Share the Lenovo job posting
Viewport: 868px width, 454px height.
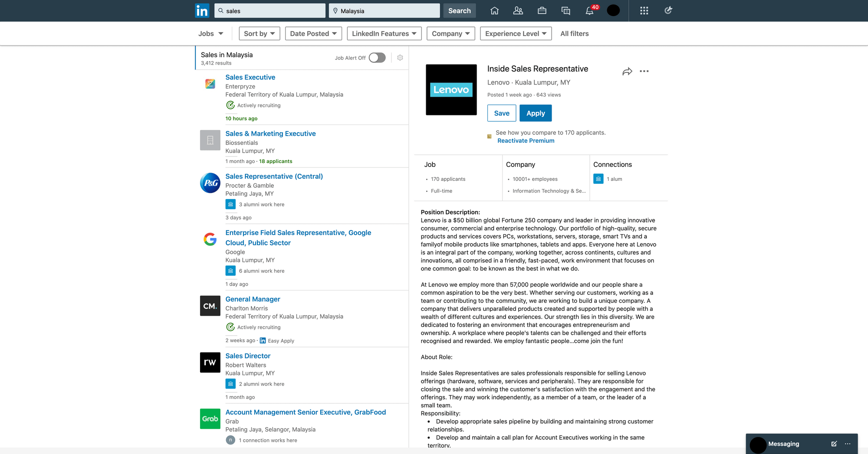(x=627, y=72)
